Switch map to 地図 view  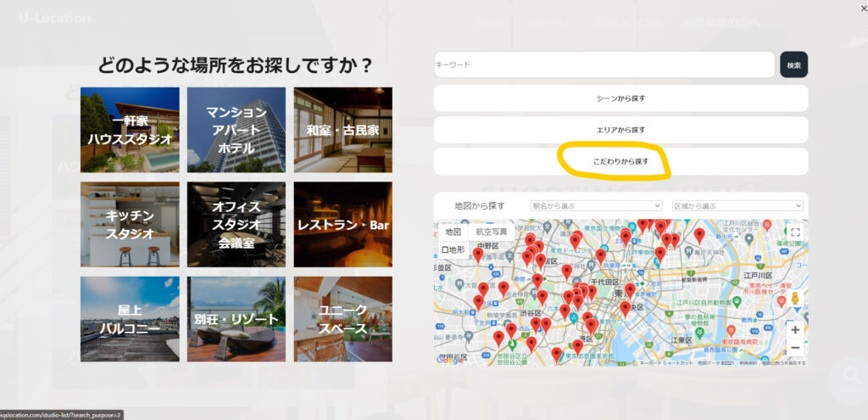coord(453,232)
